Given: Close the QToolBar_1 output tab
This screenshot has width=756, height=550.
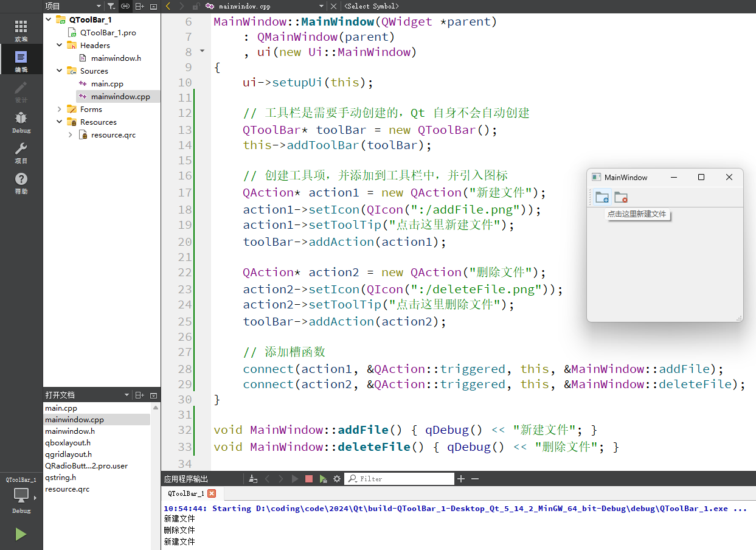Looking at the screenshot, I should click(x=212, y=493).
